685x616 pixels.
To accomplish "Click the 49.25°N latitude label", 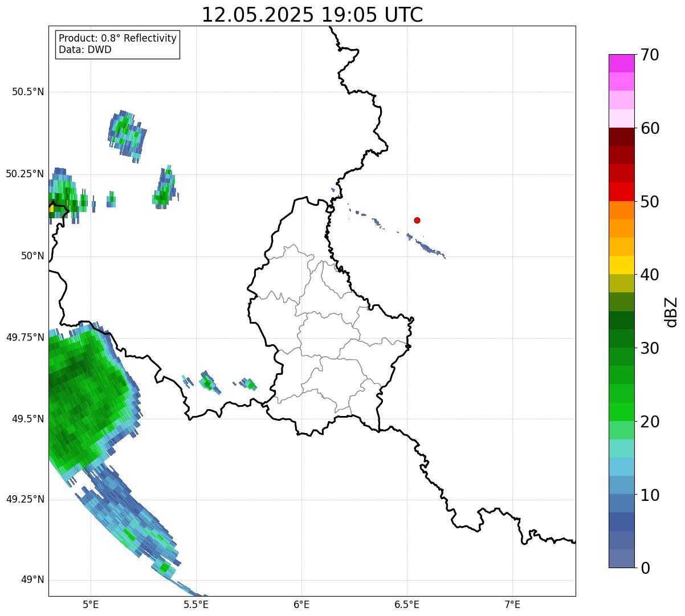I will pyautogui.click(x=25, y=499).
